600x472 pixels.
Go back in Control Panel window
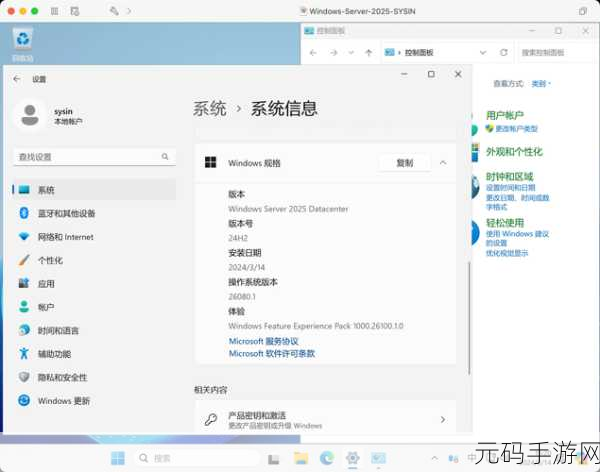[313, 52]
